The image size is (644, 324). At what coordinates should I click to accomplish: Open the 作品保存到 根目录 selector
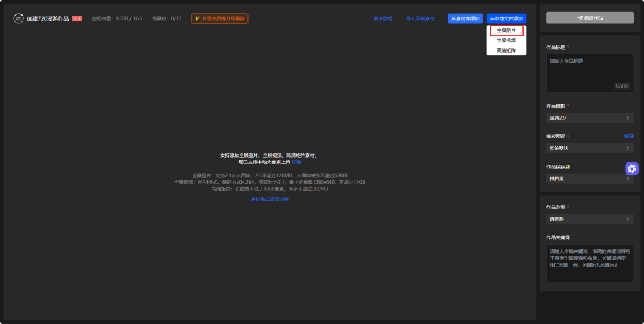click(x=590, y=178)
